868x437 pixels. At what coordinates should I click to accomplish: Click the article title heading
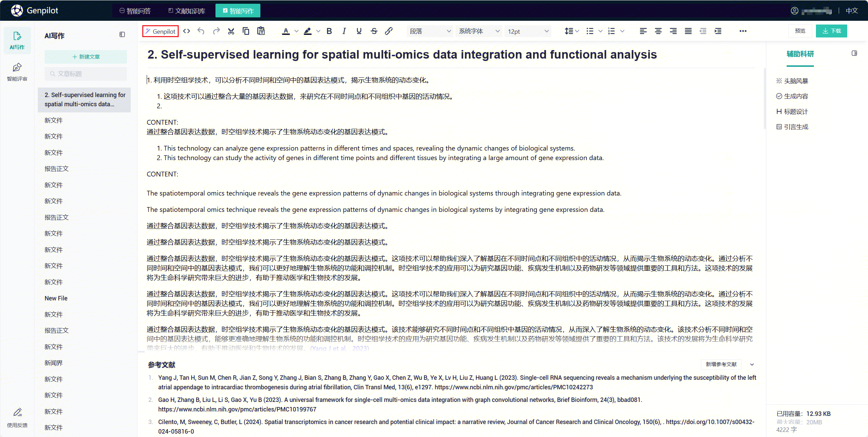pyautogui.click(x=402, y=55)
